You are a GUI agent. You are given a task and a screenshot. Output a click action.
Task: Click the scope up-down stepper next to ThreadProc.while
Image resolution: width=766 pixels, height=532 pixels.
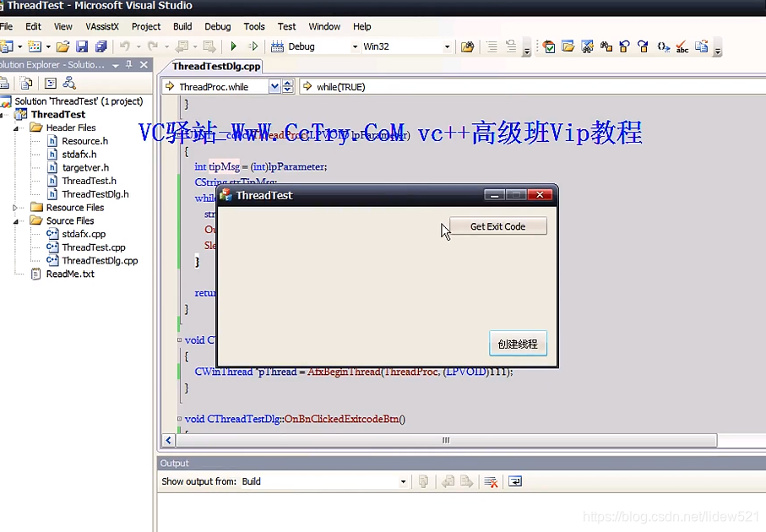pyautogui.click(x=288, y=87)
